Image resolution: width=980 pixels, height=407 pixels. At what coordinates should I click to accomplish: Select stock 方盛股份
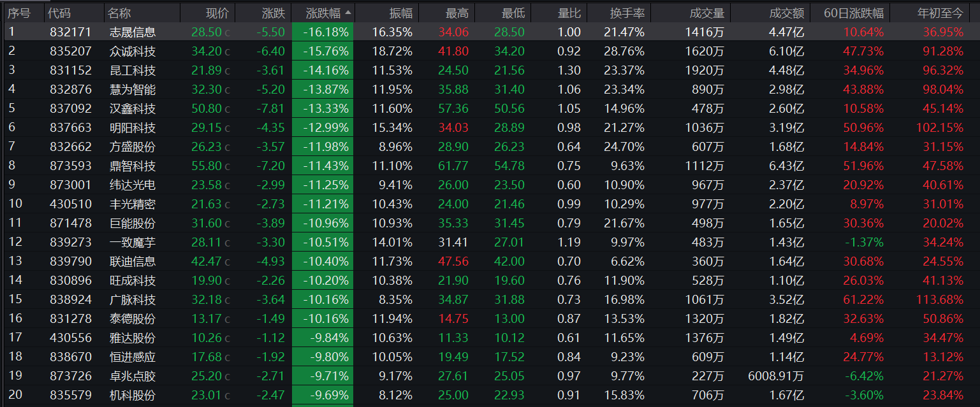(133, 146)
